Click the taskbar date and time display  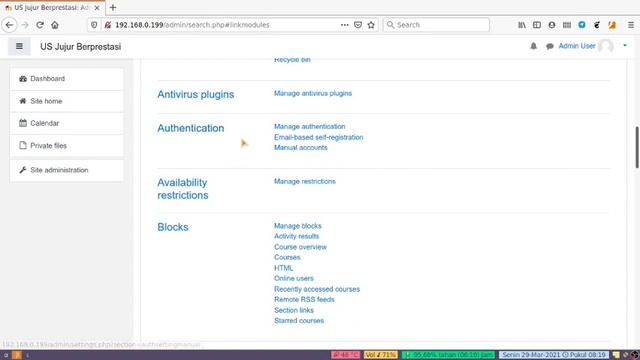click(x=554, y=355)
